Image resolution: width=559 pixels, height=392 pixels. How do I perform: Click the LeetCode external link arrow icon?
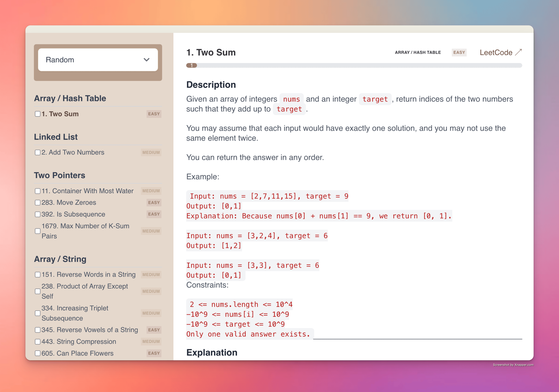[x=518, y=52]
